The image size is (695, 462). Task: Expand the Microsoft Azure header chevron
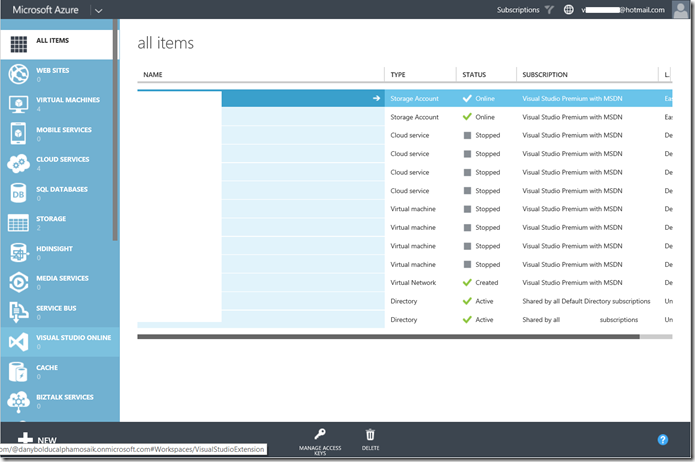point(98,11)
